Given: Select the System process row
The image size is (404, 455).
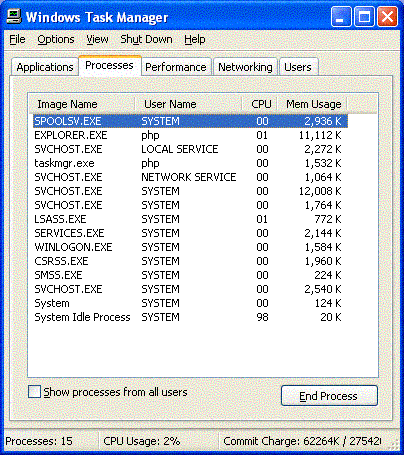Looking at the screenshot, I should click(190, 303).
